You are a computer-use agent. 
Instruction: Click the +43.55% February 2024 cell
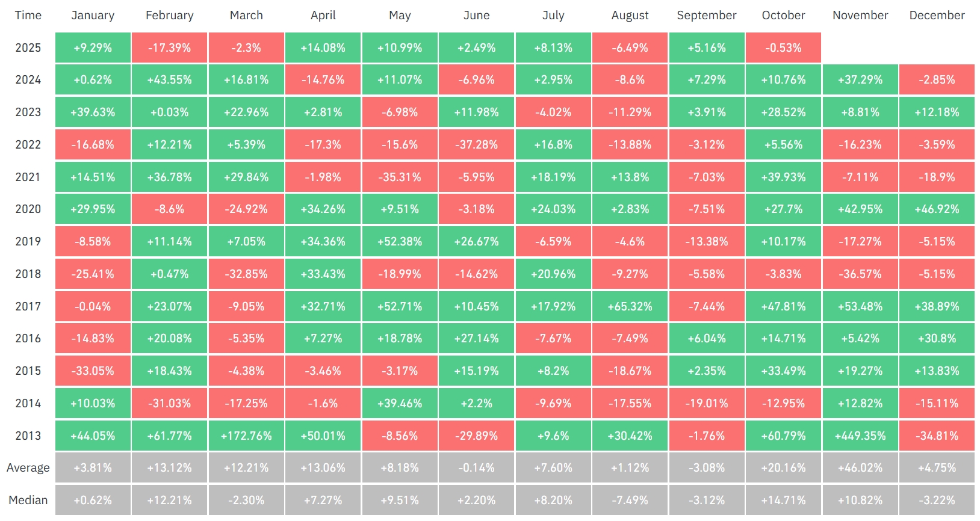pos(170,79)
